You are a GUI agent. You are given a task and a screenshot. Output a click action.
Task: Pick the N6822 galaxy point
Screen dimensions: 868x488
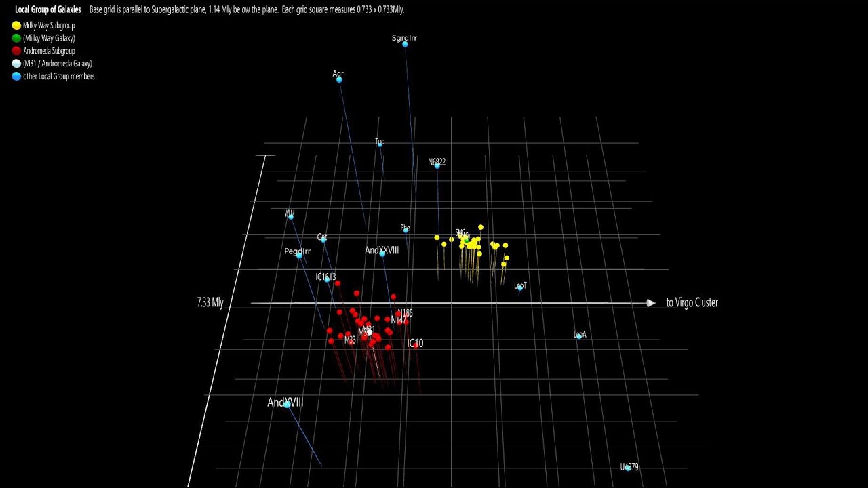click(437, 165)
